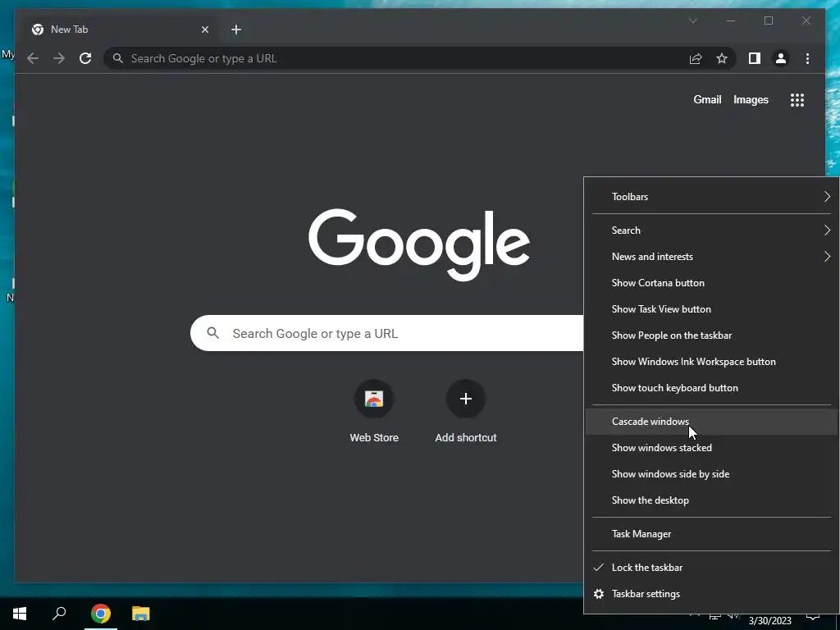
Task: Open Chrome side panel icon
Action: pos(755,58)
